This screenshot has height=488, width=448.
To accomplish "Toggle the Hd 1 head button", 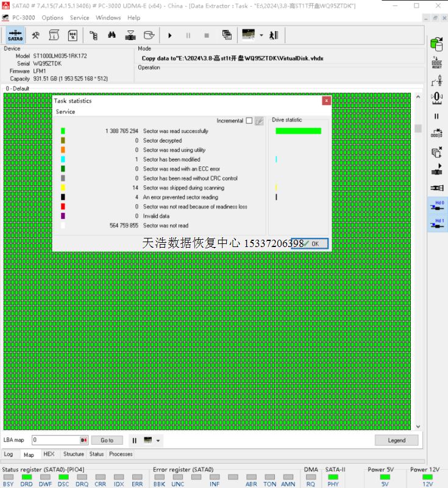I will (436, 224).
